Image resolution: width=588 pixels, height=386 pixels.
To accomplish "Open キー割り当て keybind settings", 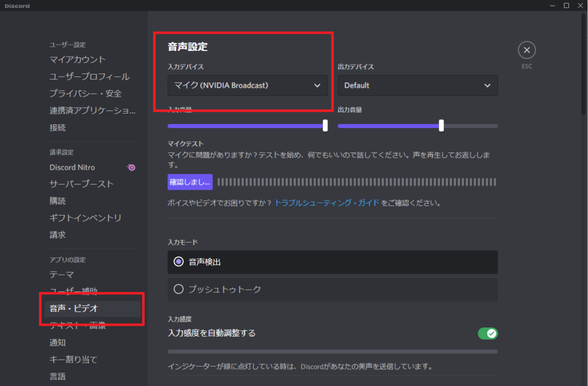I will [73, 360].
